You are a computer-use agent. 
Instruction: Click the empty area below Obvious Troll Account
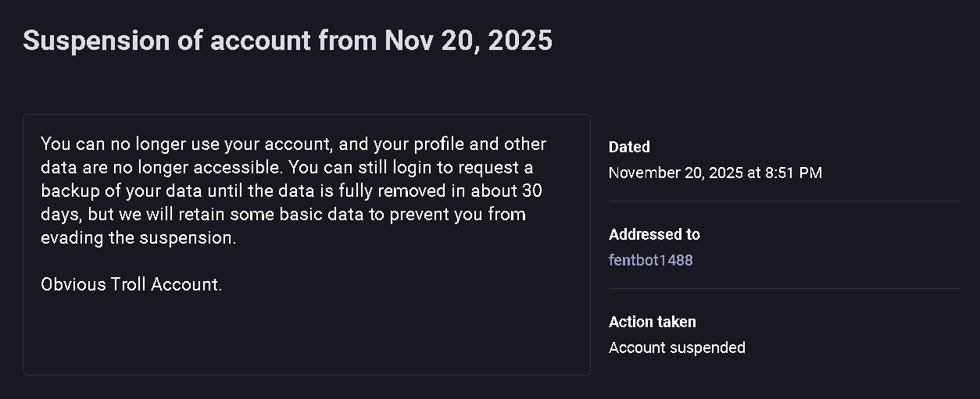tap(305, 336)
